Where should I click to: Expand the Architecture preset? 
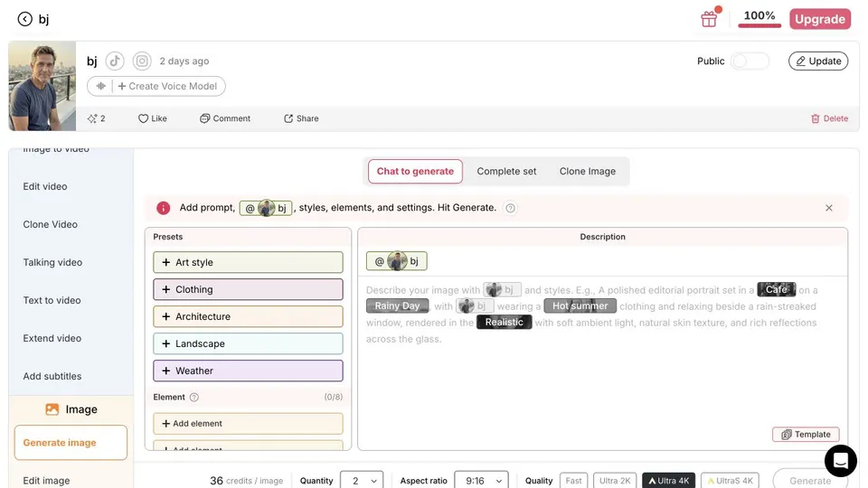[248, 316]
